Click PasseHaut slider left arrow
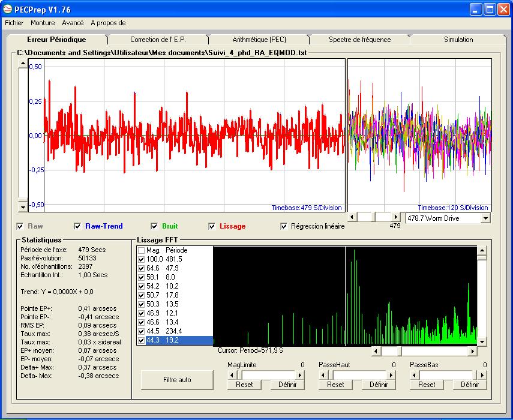513x420 pixels. point(323,375)
